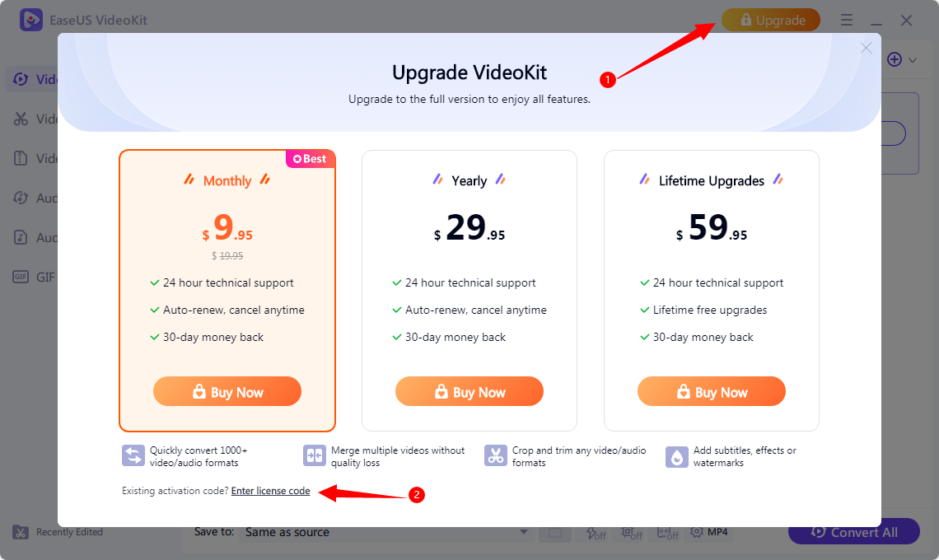Open the hamburger menu in title bar

coord(846,20)
